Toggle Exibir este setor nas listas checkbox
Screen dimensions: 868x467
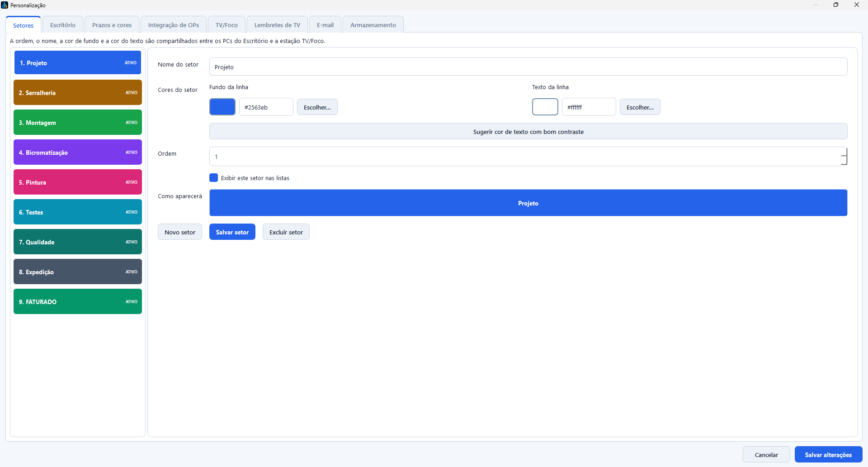(214, 178)
